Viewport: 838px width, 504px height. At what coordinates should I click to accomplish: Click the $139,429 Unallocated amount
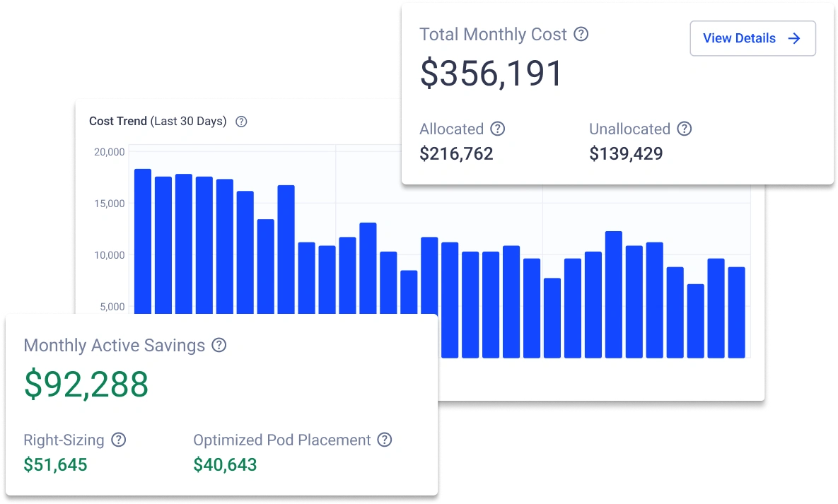click(x=626, y=153)
